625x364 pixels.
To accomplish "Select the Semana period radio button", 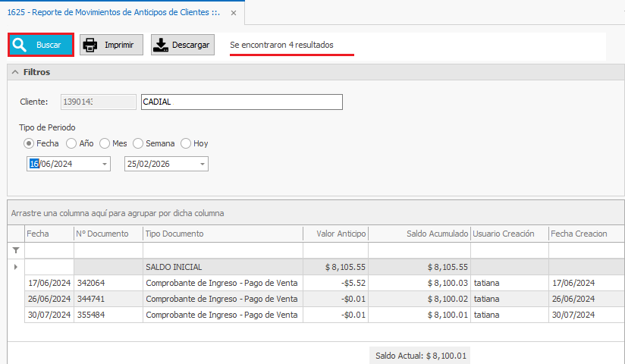I will pyautogui.click(x=138, y=143).
